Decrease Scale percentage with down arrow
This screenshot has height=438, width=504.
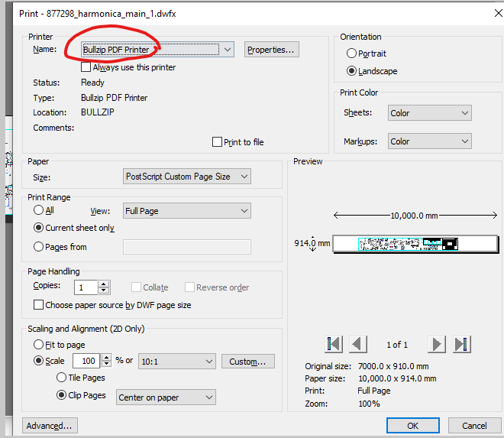point(106,364)
